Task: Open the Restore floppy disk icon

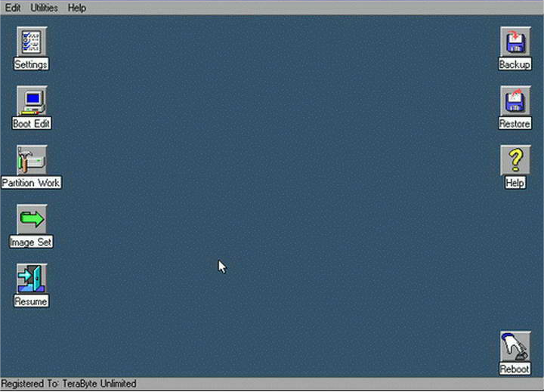Action: pos(515,100)
